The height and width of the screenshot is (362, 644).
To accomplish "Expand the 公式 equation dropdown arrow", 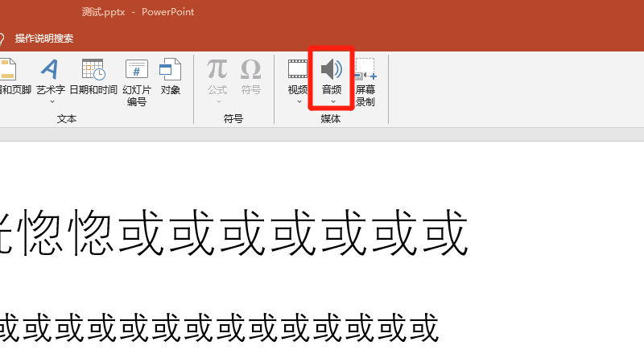I will click(x=217, y=101).
